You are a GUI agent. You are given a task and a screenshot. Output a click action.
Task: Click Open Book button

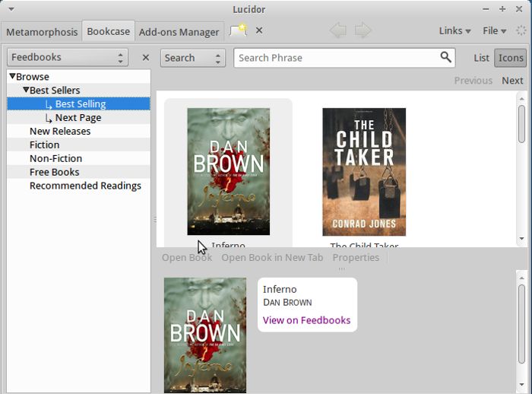tap(187, 257)
